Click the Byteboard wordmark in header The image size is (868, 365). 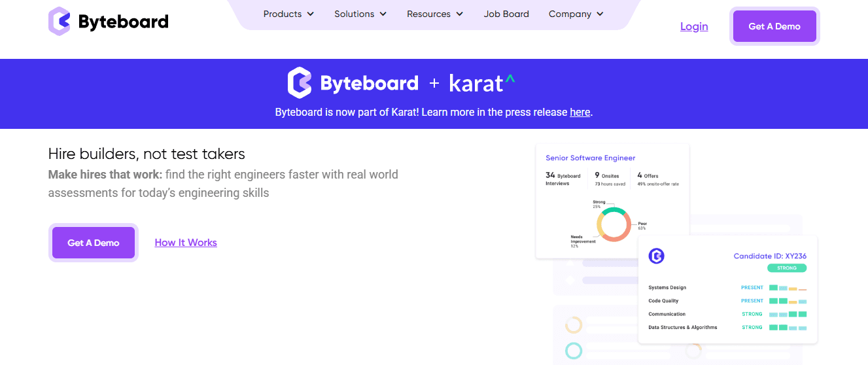pos(123,22)
